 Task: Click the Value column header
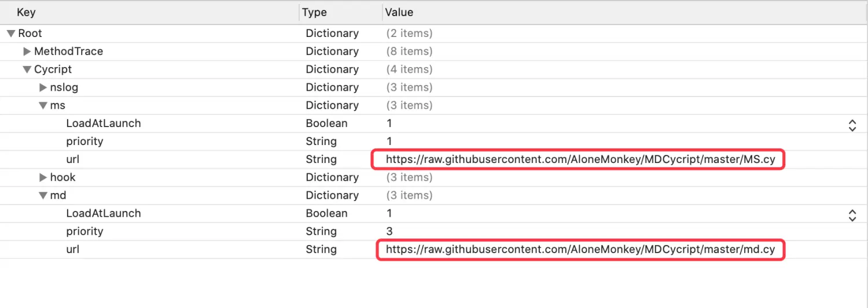coord(399,12)
